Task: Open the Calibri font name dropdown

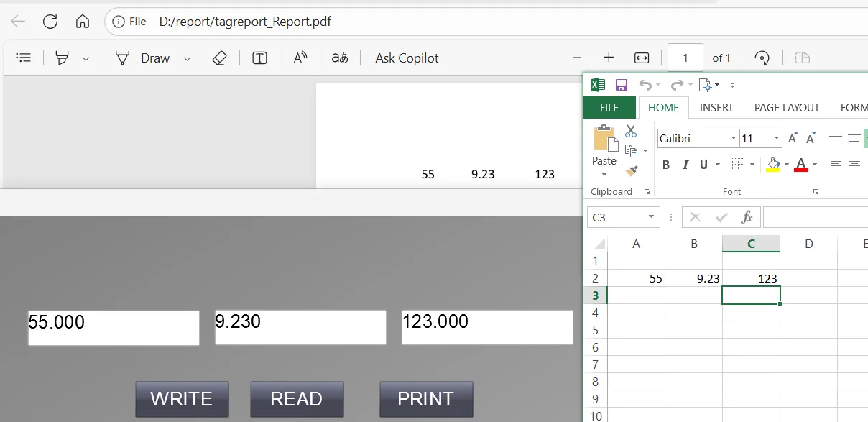Action: point(734,138)
